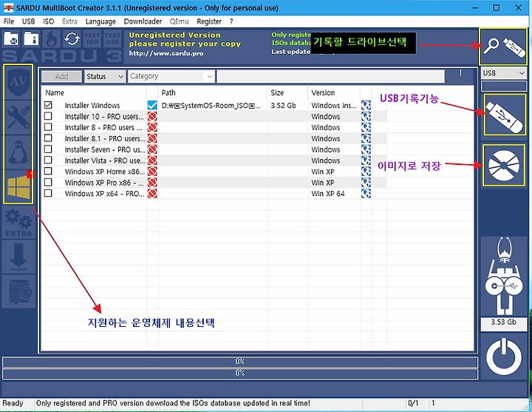Click the red prohibited icon for Installer 10

(152, 117)
